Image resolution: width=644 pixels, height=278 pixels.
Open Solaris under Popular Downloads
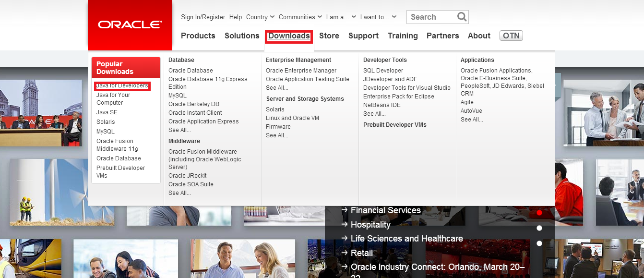point(106,122)
